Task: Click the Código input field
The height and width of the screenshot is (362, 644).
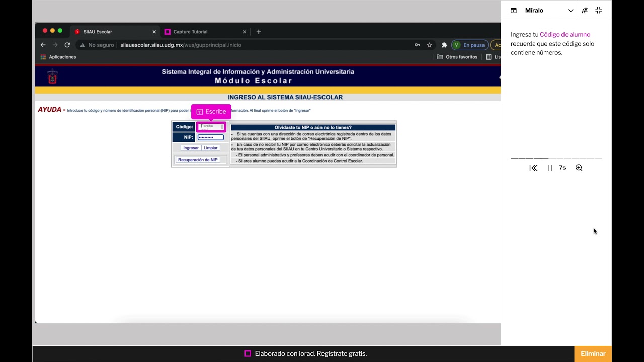Action: (x=211, y=127)
